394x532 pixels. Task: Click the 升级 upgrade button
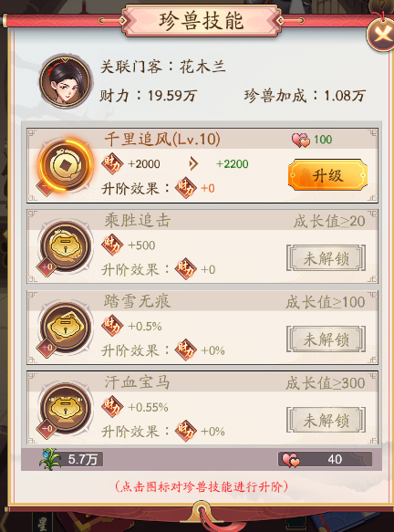pyautogui.click(x=327, y=175)
